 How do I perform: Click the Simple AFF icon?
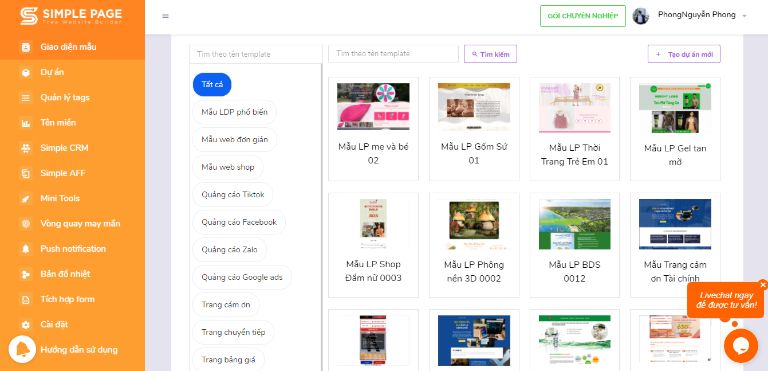click(25, 173)
